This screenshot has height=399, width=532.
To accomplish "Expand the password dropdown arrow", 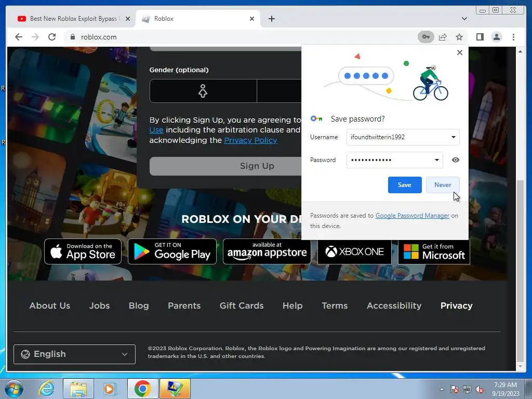I will (x=436, y=160).
